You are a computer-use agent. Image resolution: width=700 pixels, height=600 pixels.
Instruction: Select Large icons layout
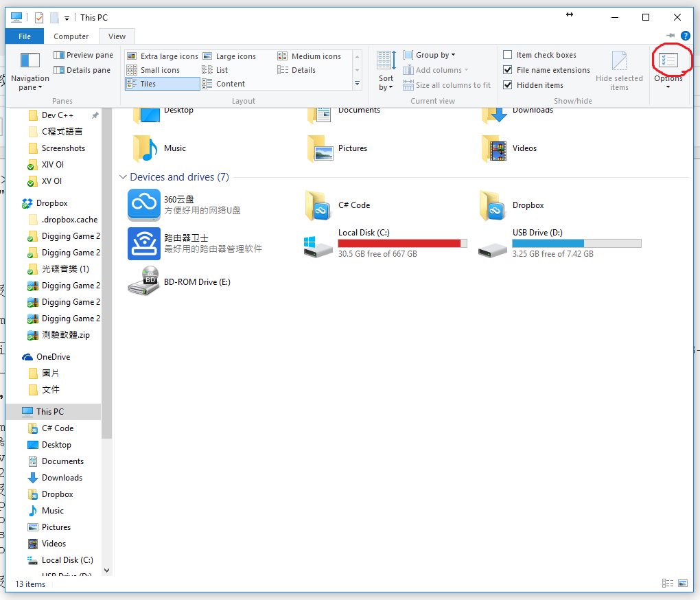coord(229,56)
